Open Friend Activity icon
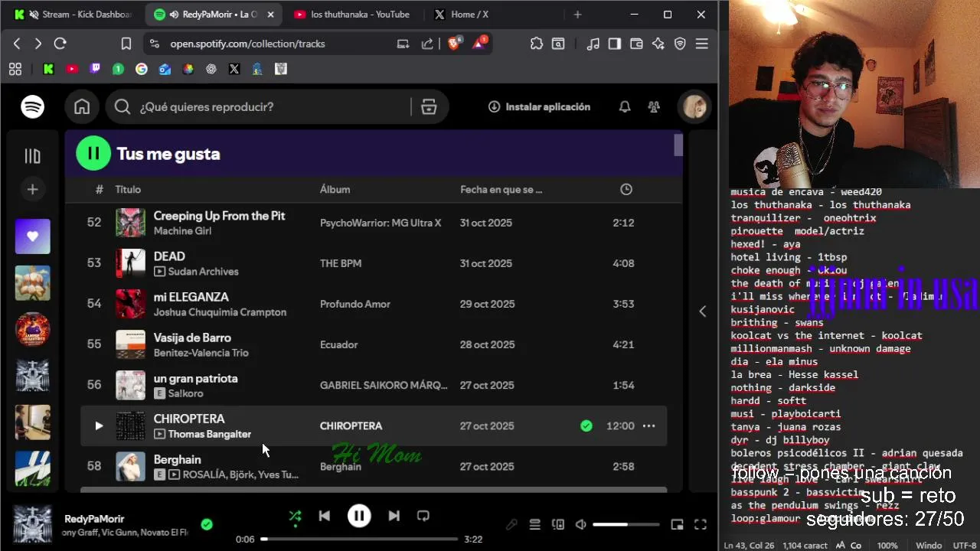This screenshot has width=980, height=551. (654, 107)
